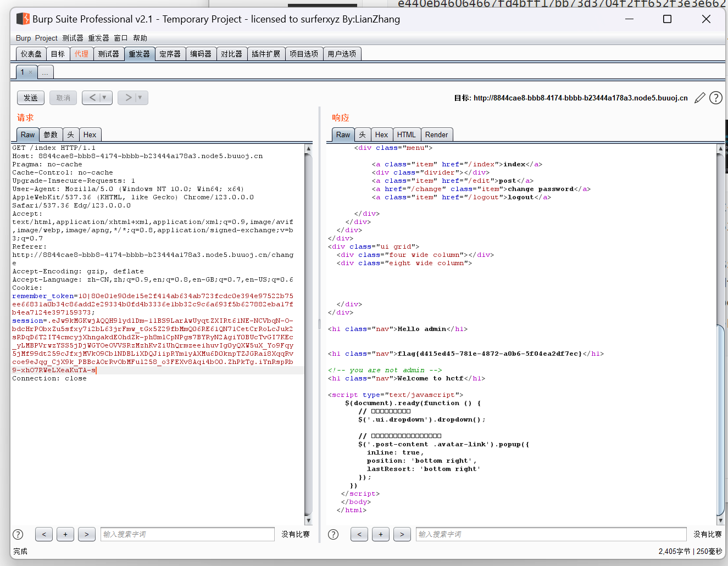This screenshot has width=728, height=566.
Task: Open the Project menu
Action: 46,38
